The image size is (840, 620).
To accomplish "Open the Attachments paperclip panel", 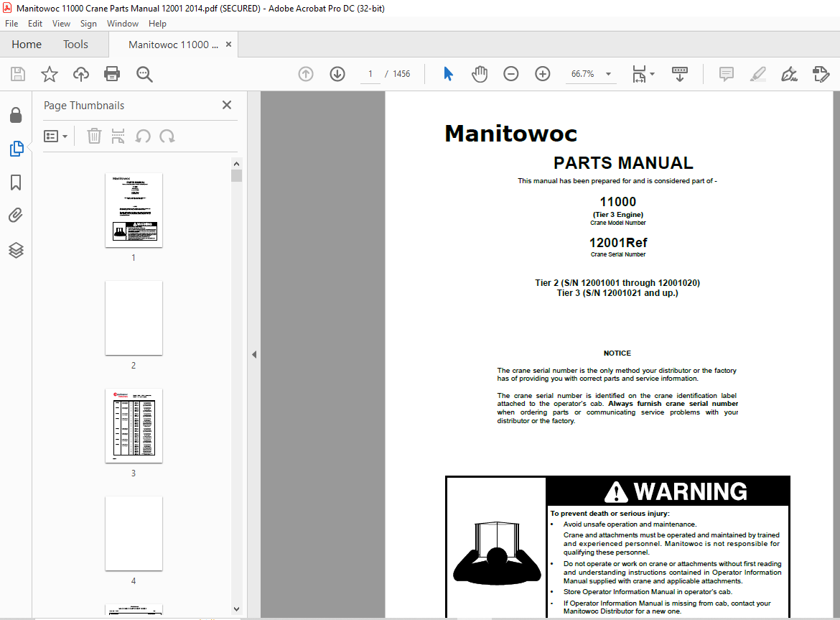I will tap(16, 216).
